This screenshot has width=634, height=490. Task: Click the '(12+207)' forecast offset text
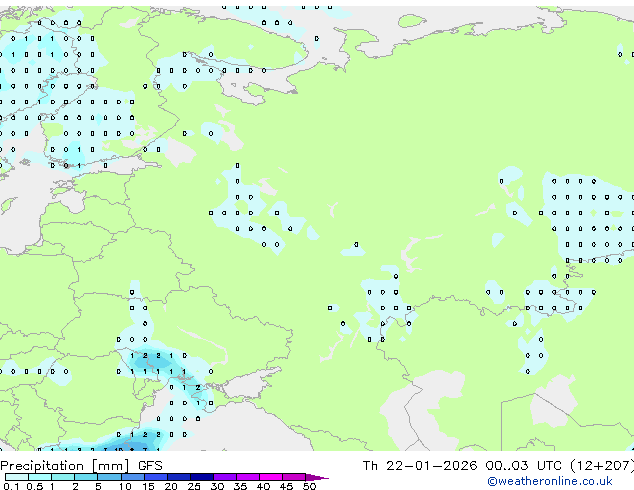click(x=602, y=466)
